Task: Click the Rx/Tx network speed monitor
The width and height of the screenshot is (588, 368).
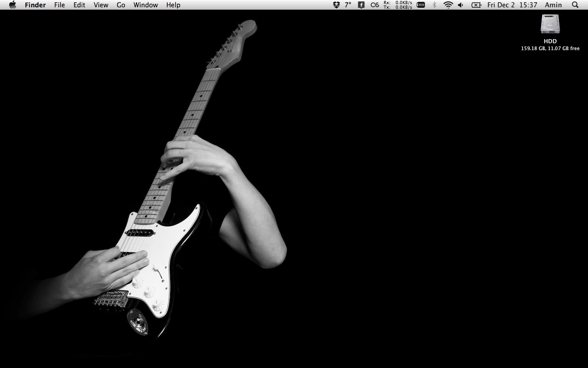Action: 398,5
